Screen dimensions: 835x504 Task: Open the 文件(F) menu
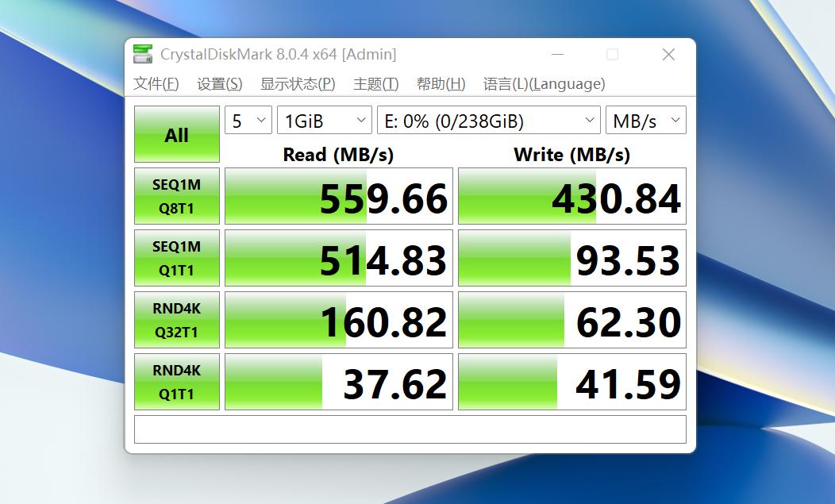coord(156,83)
